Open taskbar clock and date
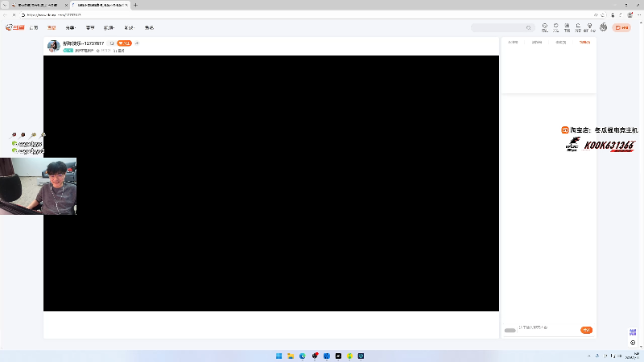This screenshot has height=362, width=644. (634, 356)
